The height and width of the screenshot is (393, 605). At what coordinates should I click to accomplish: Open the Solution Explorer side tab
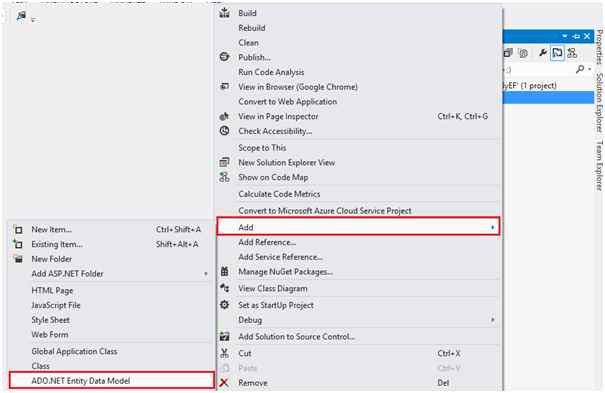[599, 102]
